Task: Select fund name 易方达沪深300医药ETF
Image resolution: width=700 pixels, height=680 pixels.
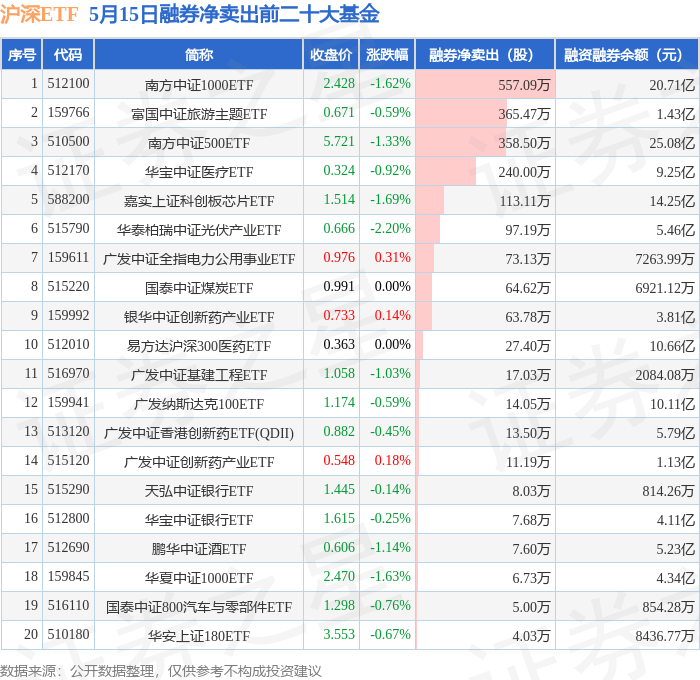Action: [199, 346]
